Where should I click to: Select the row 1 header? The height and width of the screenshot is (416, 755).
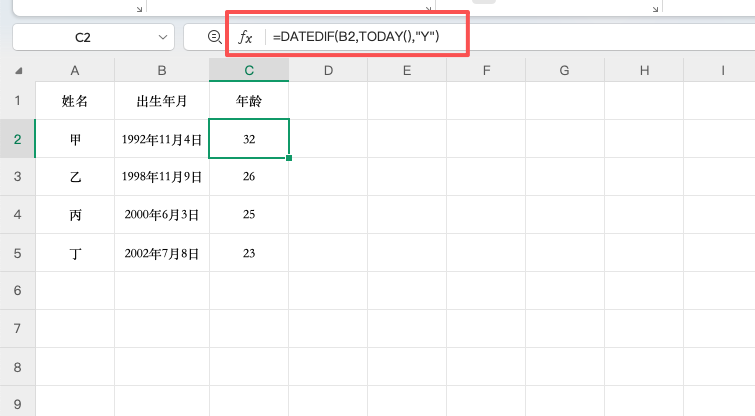click(x=17, y=101)
